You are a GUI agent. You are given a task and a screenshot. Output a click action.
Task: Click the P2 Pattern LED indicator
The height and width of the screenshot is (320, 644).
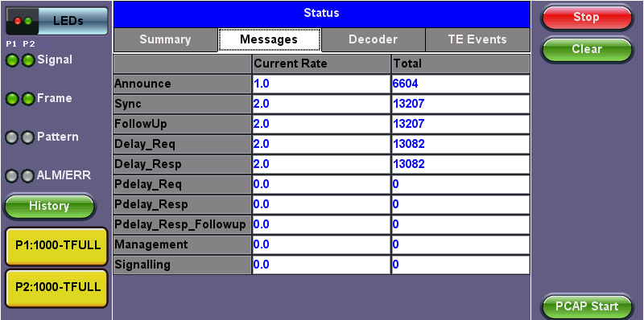click(27, 137)
